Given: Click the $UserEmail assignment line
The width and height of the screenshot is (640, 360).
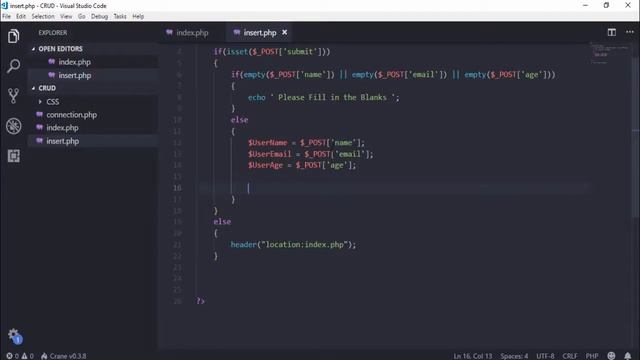Looking at the screenshot, I should 310,154.
